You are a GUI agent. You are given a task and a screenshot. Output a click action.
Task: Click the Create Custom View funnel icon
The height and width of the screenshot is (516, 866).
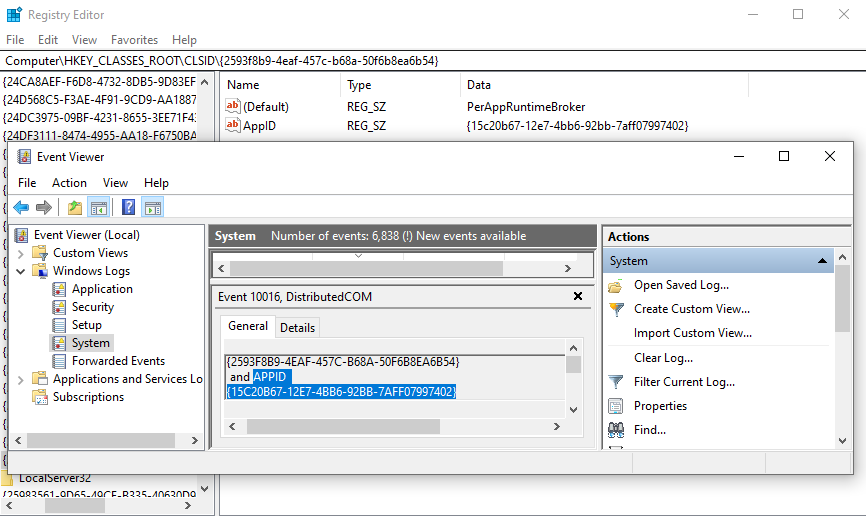click(616, 309)
